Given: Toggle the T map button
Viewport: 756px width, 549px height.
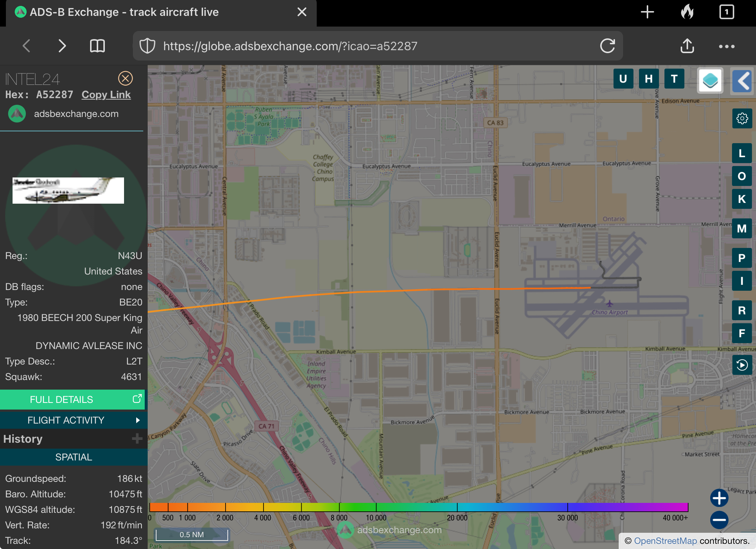Looking at the screenshot, I should pos(674,79).
